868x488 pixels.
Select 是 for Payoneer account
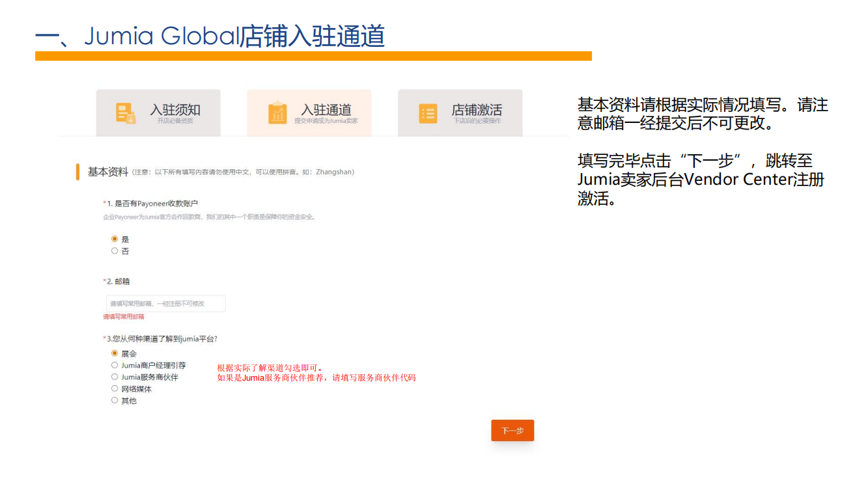pos(115,239)
